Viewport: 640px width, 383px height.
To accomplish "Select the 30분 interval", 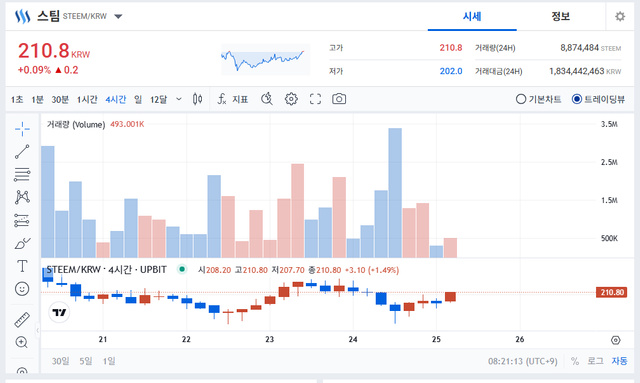I will click(x=60, y=99).
